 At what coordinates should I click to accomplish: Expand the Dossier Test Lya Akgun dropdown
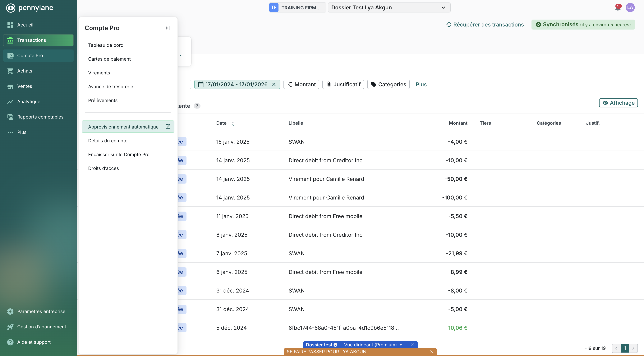(x=389, y=7)
